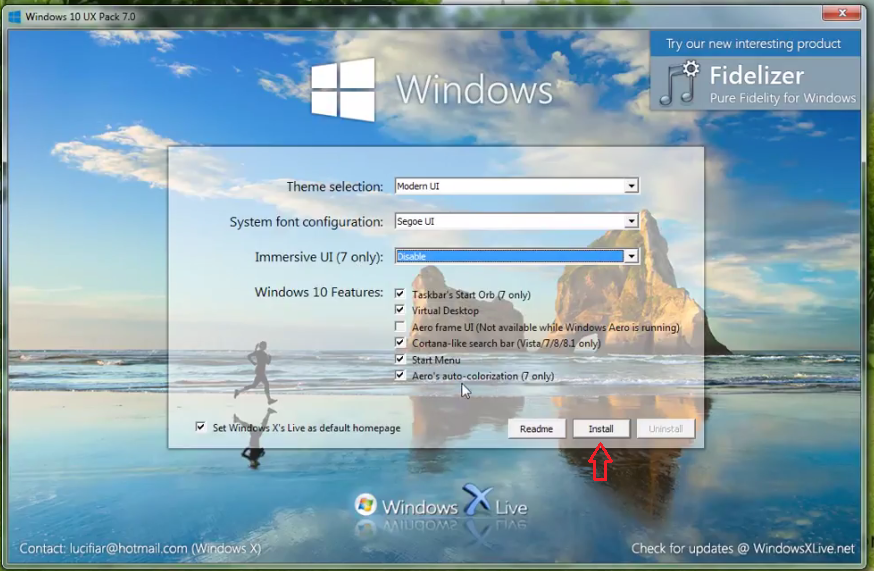Expand the System font configuration dropdown
Viewport: 874px width, 571px height.
(x=630, y=221)
